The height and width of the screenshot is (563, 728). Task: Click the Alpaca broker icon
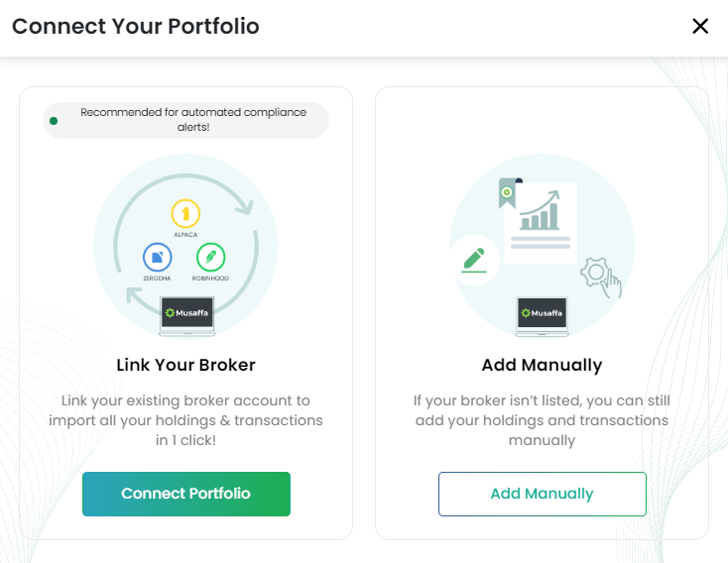[185, 213]
